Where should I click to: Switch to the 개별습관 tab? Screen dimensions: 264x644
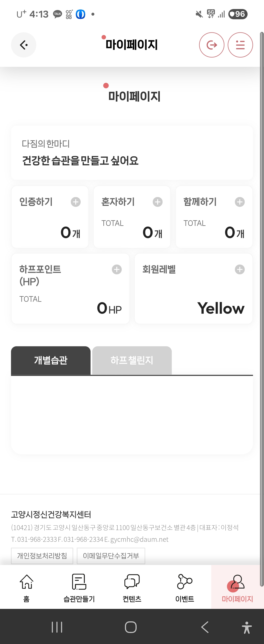click(x=51, y=360)
